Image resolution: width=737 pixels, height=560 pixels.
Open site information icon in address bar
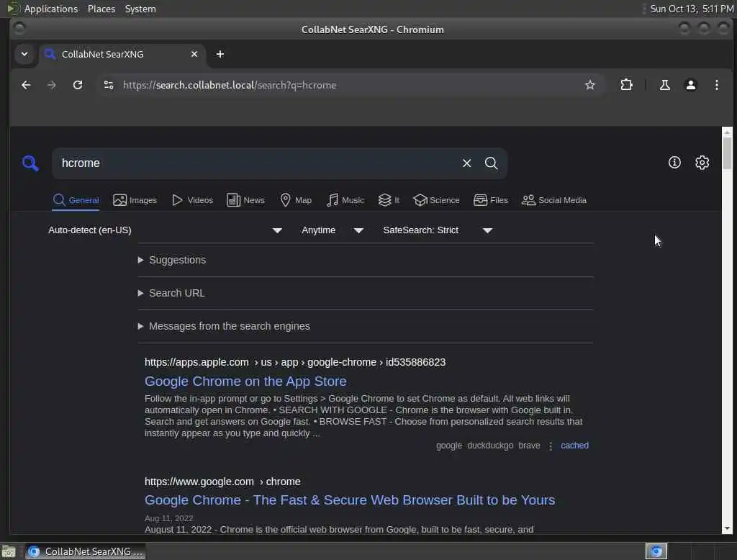click(109, 85)
